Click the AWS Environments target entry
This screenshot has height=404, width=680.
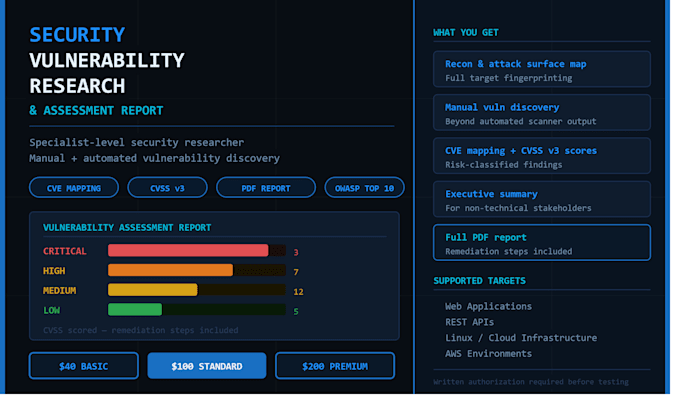coord(488,354)
